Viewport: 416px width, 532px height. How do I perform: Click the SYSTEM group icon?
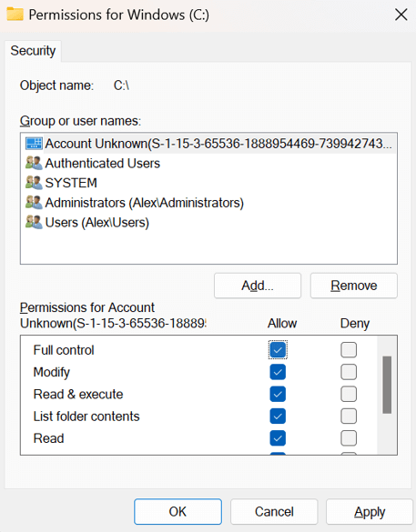pyautogui.click(x=34, y=183)
